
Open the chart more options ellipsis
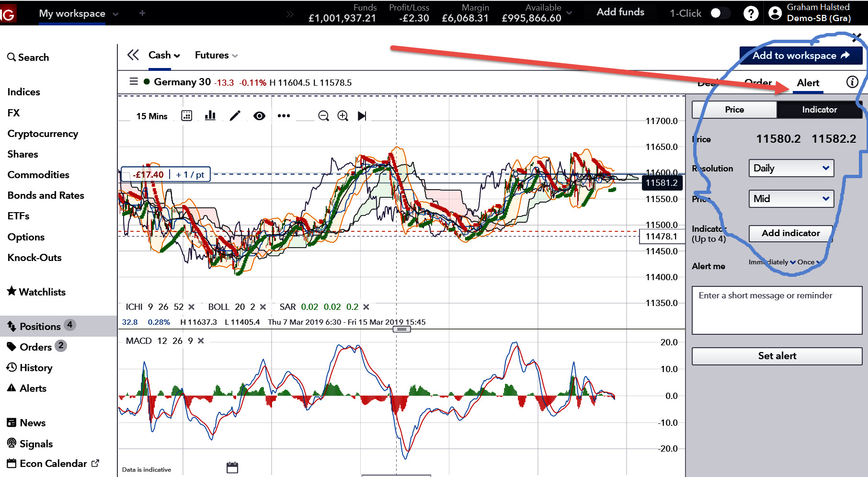(x=284, y=115)
